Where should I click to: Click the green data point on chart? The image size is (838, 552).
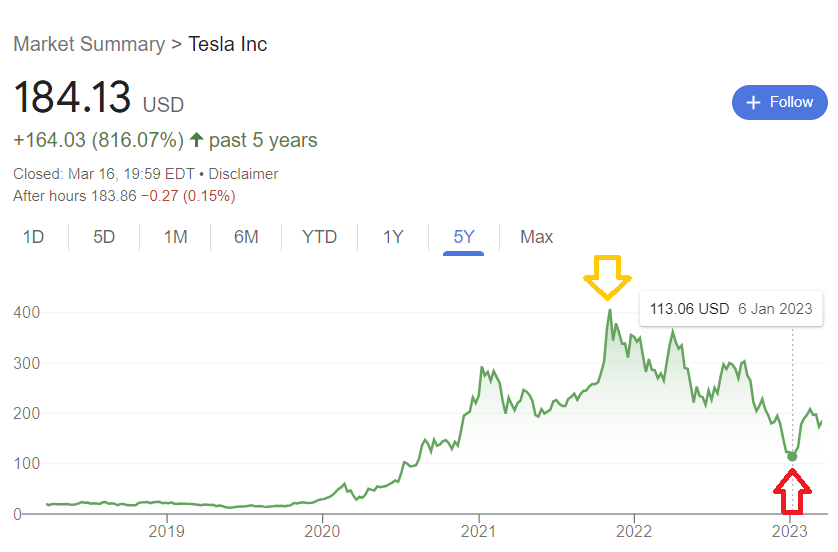point(793,456)
